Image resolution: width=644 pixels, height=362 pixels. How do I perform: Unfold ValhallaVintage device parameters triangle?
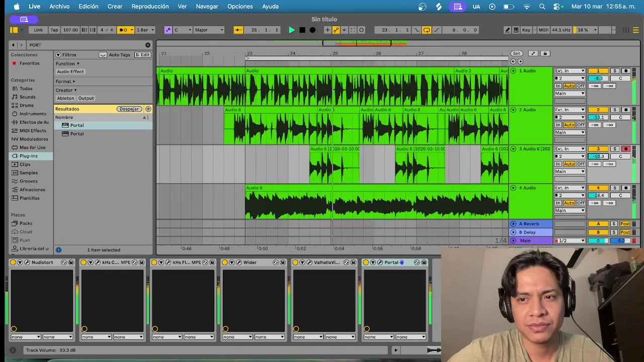point(303,262)
